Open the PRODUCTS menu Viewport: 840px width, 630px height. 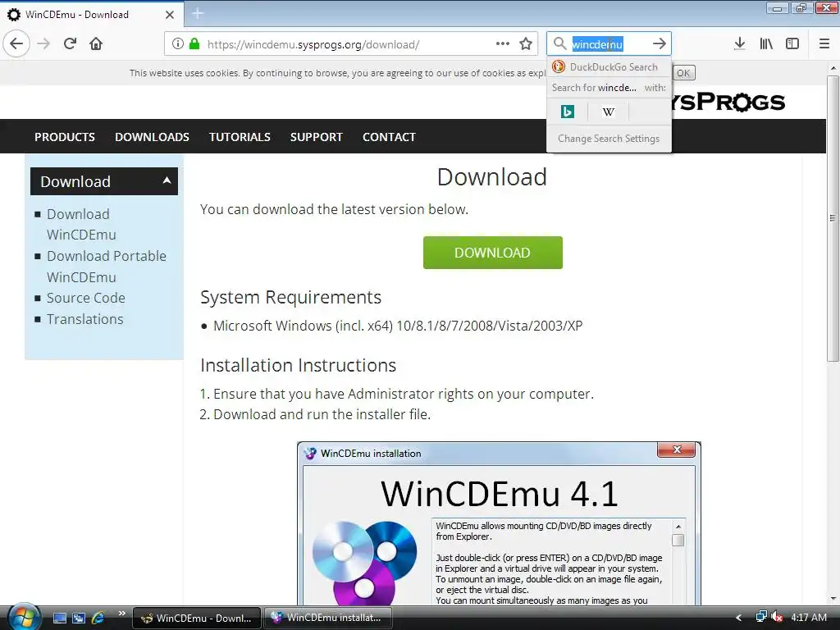(65, 137)
